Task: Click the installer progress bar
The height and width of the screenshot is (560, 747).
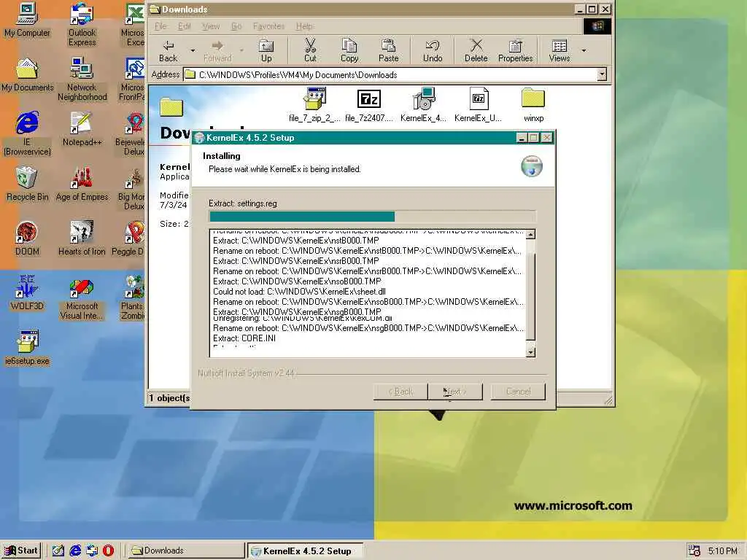Action: point(373,217)
